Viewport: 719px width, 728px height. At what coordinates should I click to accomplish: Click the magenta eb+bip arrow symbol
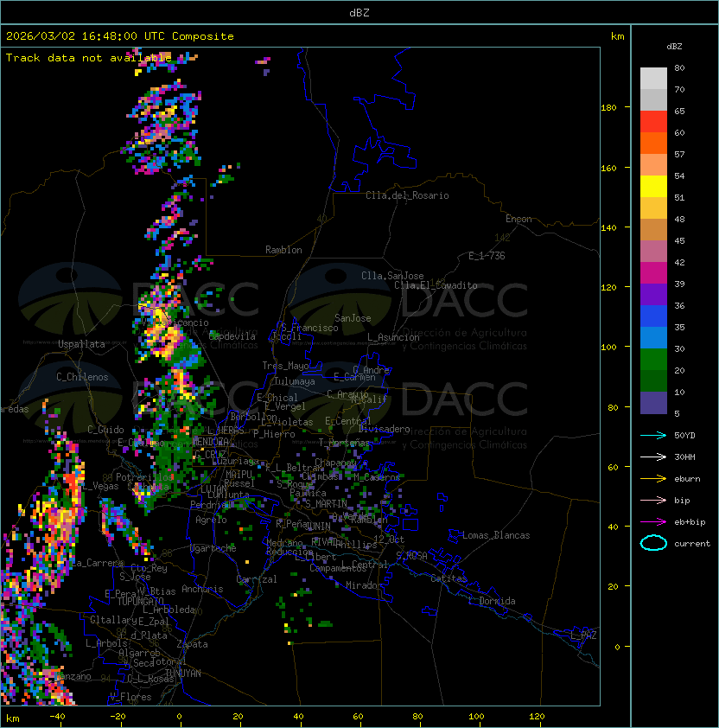(653, 522)
